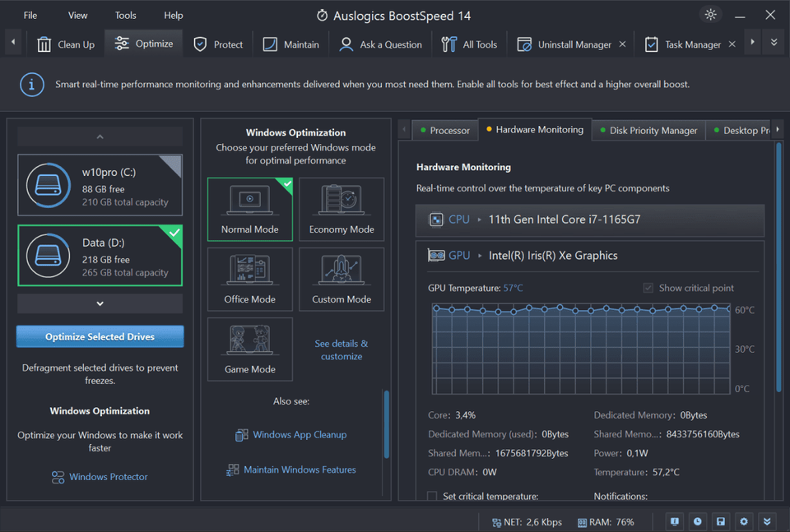Click the CPU icon in Hardware Monitoring
790x532 pixels.
435,220
